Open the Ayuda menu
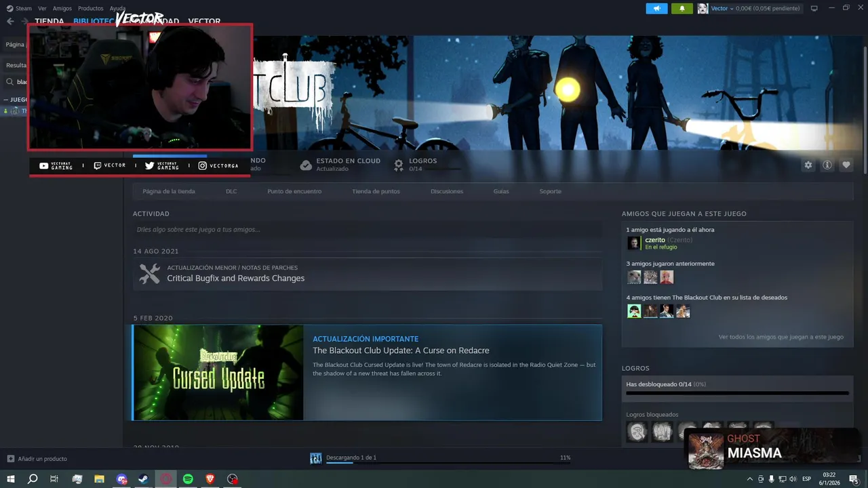The image size is (868, 488). [117, 8]
